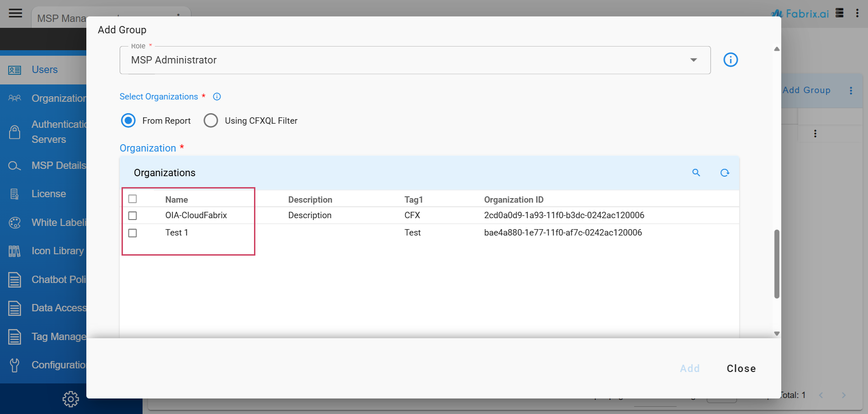This screenshot has height=414, width=868.
Task: Toggle the select-all checkbox in header
Action: 132,199
